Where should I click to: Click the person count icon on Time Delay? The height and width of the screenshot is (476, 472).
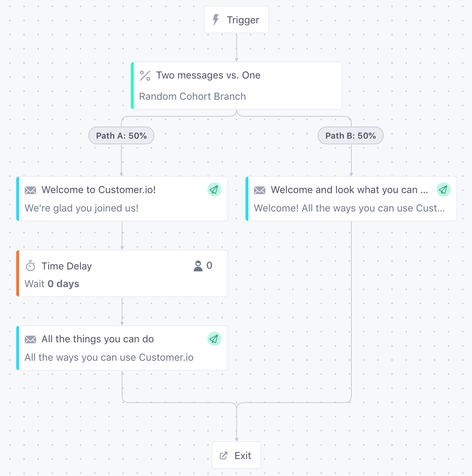point(198,266)
